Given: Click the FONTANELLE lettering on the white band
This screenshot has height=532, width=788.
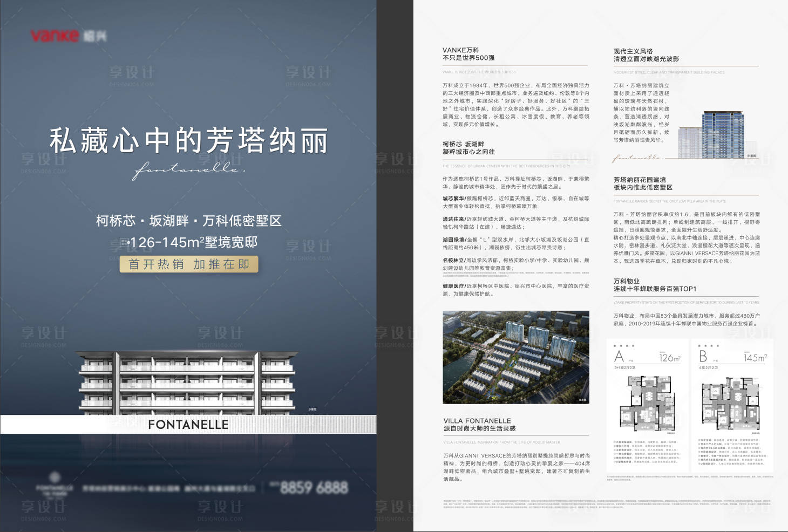Looking at the screenshot, I should pos(188,425).
